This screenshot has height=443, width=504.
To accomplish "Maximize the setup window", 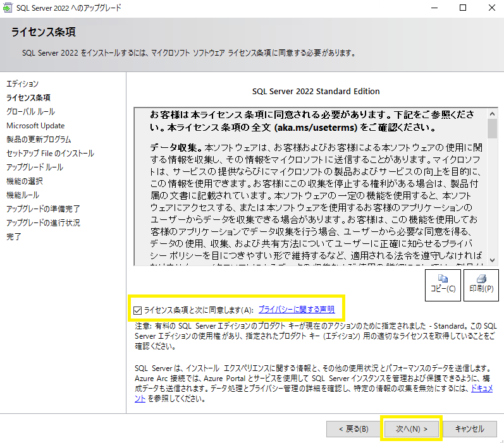I will [x=463, y=8].
